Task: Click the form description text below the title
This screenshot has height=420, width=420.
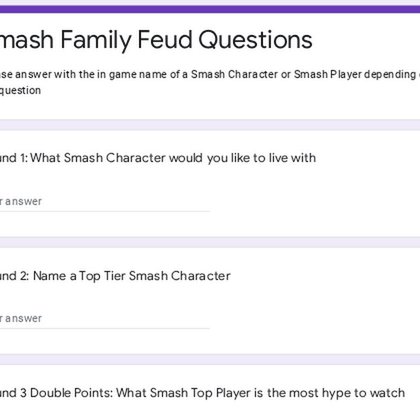Action: [x=210, y=82]
